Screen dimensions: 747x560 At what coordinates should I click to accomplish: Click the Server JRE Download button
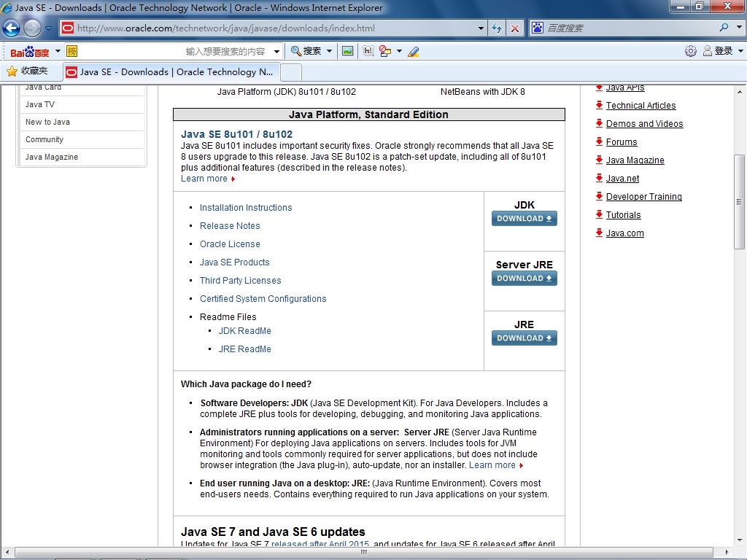(524, 278)
